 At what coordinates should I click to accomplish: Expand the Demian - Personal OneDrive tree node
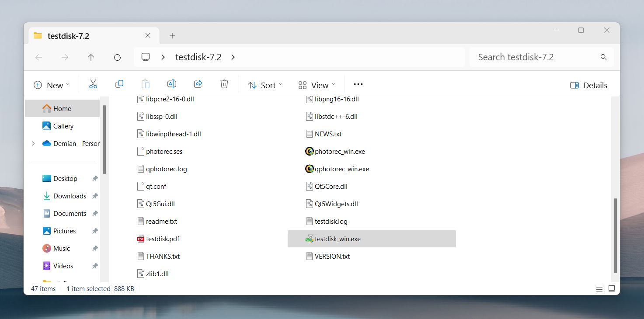click(x=33, y=144)
